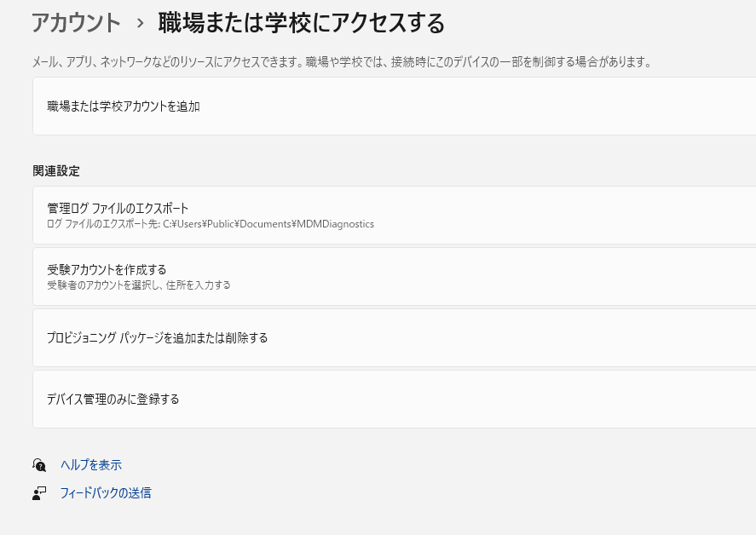
Task: Open 職場または学校アカウントを追加 card
Action: point(395,106)
